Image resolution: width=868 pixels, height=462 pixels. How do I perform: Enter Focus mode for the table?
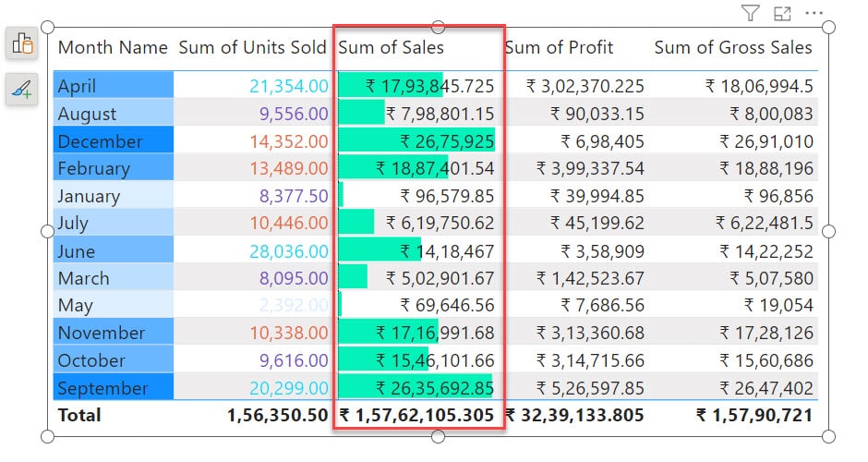point(782,13)
